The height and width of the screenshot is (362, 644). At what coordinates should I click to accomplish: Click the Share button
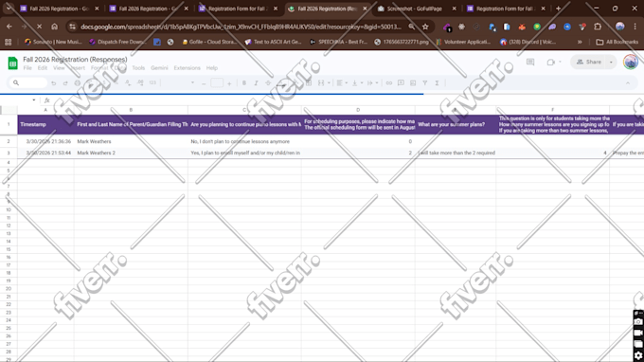click(589, 62)
